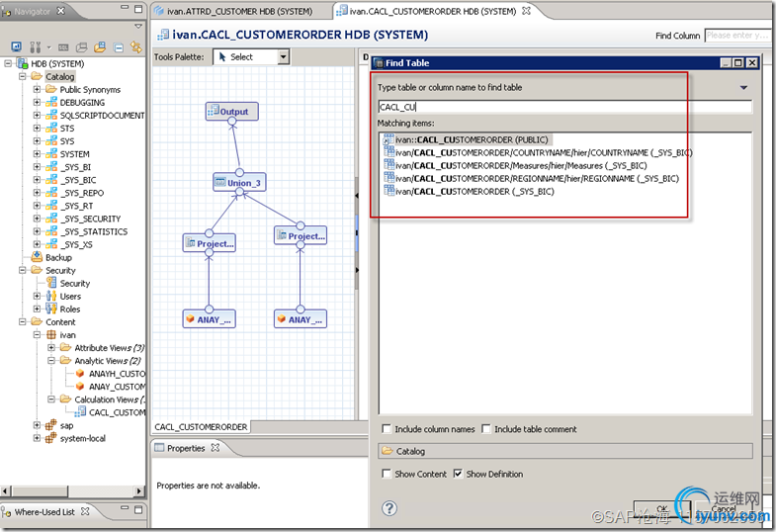Select the Union_3 node
Viewport: 776px width, 532px height.
tap(239, 183)
